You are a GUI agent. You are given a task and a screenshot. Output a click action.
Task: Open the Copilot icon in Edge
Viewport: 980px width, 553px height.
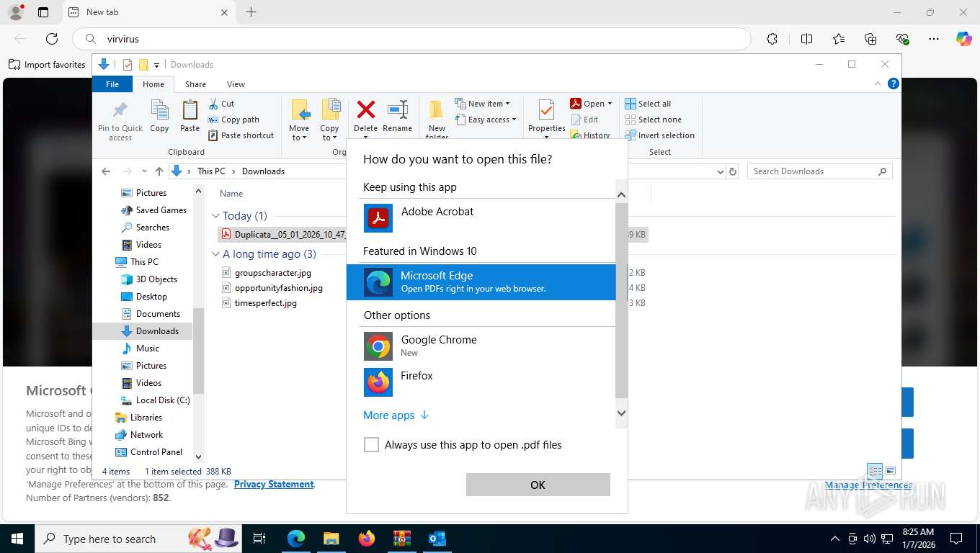[963, 39]
